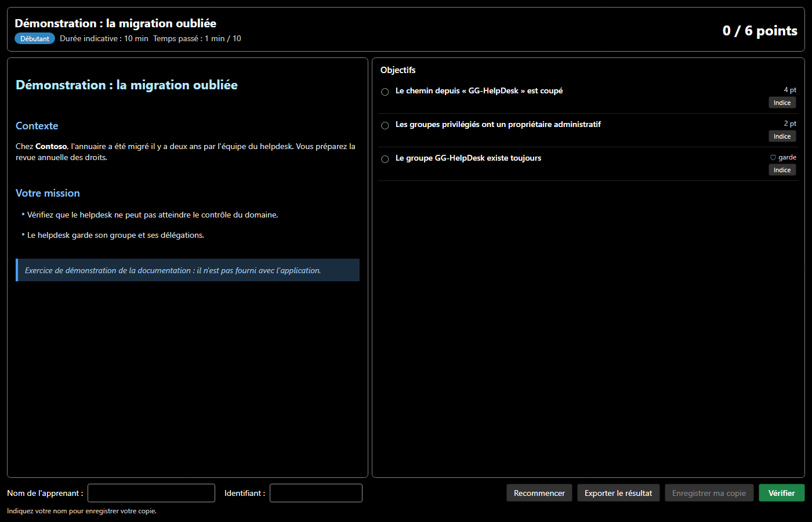Click 'Les groupes privilégiés ont un propriétaire administratif'
Viewport: 812px width, 522px height.
click(x=498, y=125)
